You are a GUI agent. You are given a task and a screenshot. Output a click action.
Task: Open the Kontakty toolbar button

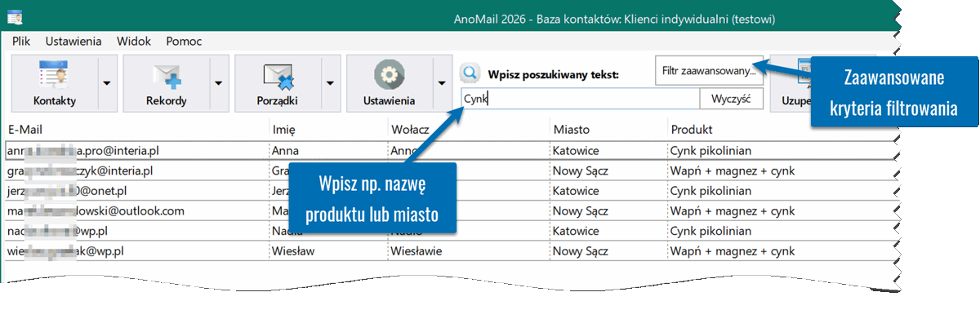55,83
